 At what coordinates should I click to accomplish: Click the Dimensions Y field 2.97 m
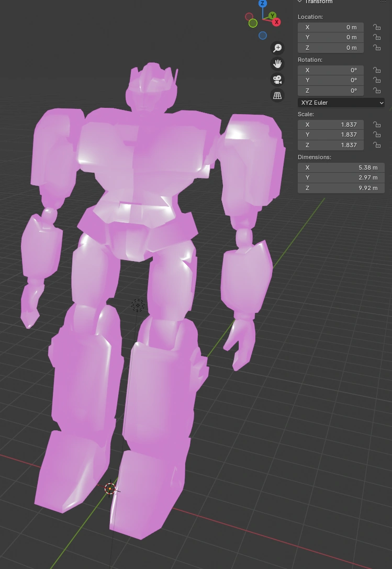click(x=341, y=177)
